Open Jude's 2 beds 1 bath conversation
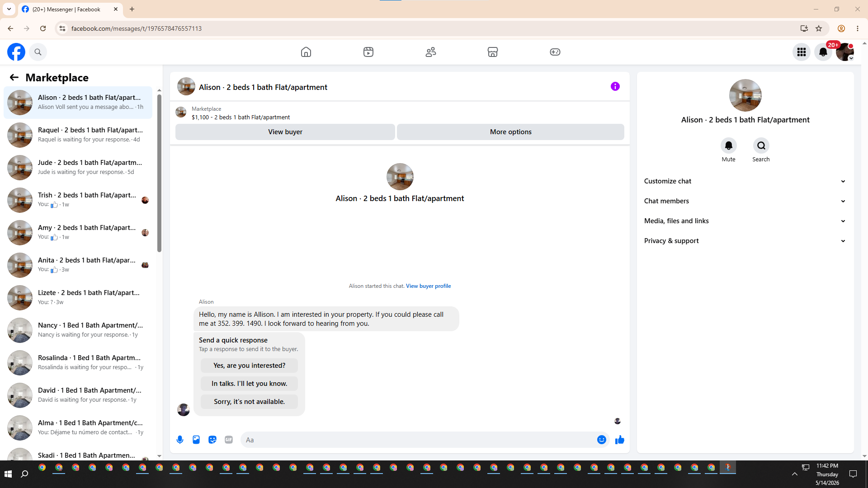Image resolution: width=868 pixels, height=488 pixels. (78, 167)
